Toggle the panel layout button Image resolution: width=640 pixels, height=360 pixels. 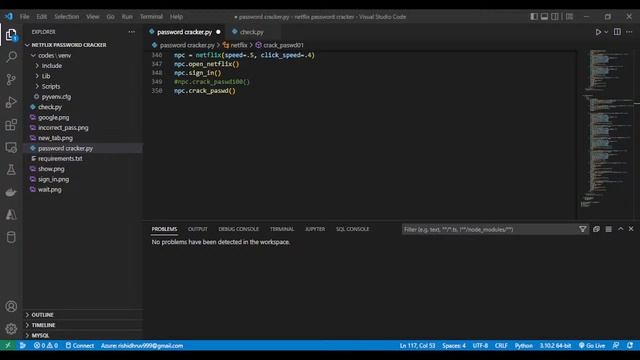pos(544,17)
